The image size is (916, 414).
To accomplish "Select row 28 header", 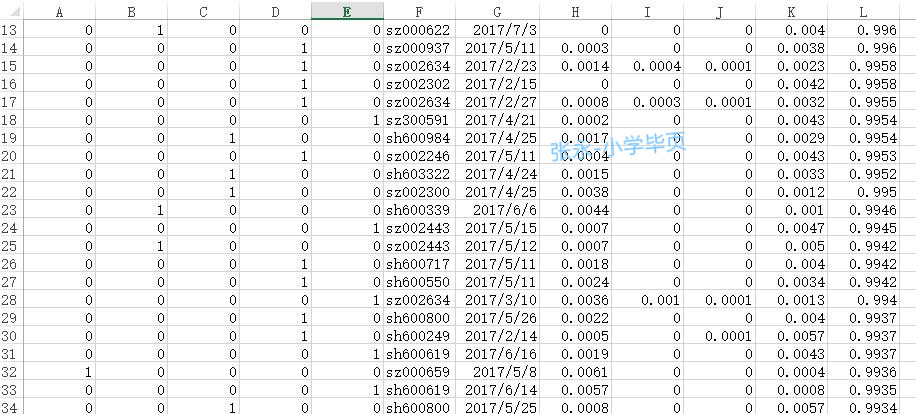I will (x=11, y=300).
